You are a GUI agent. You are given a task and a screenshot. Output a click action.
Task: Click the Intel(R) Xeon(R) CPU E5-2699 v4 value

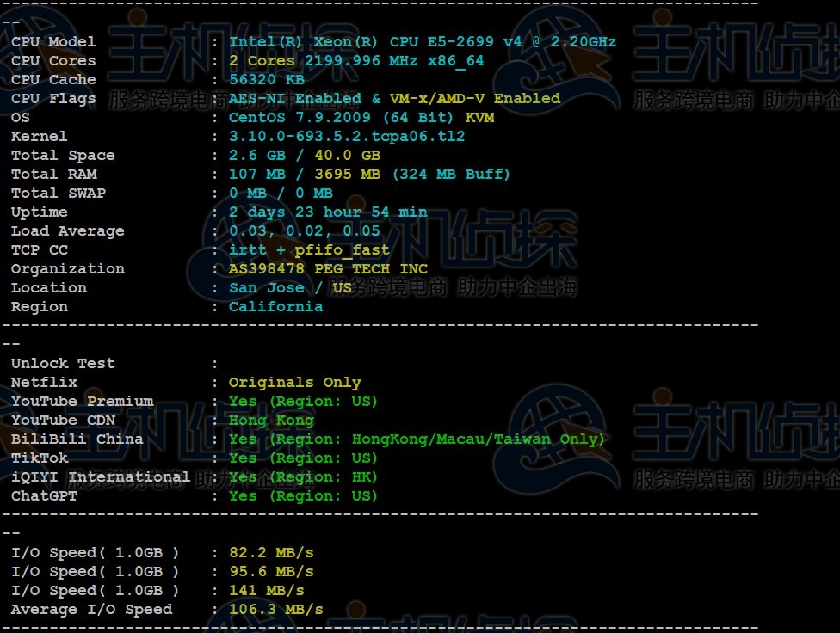(x=422, y=42)
